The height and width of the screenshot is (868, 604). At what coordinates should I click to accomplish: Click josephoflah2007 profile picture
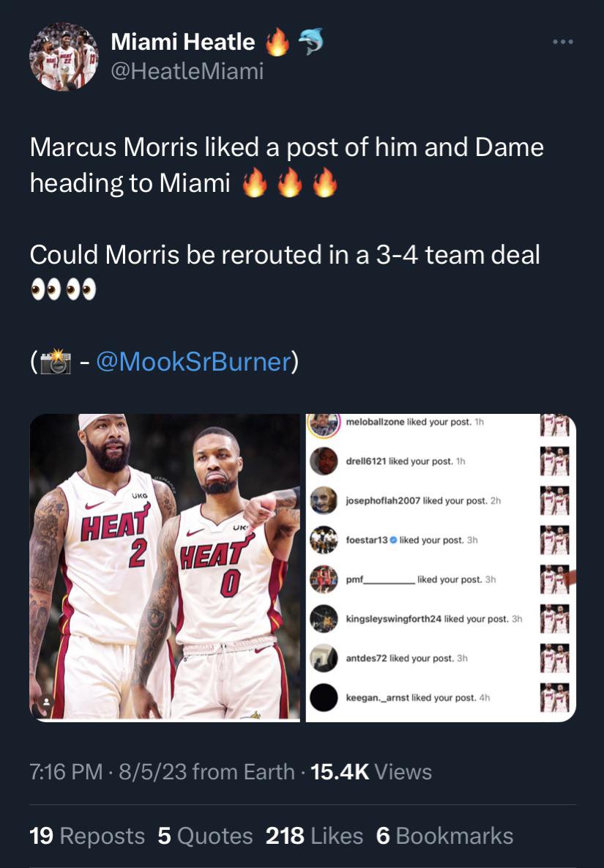(324, 500)
